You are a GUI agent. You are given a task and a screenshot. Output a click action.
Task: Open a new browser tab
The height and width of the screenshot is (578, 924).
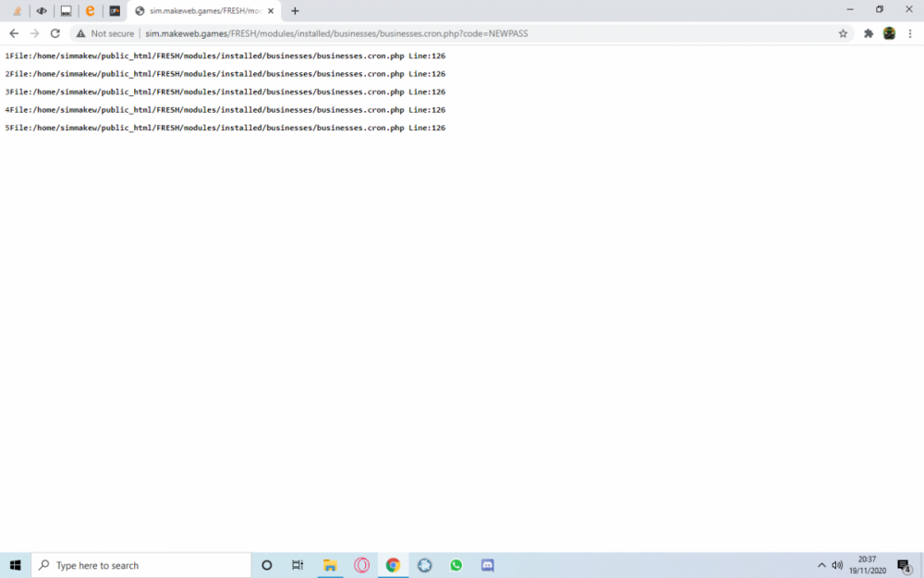click(295, 11)
